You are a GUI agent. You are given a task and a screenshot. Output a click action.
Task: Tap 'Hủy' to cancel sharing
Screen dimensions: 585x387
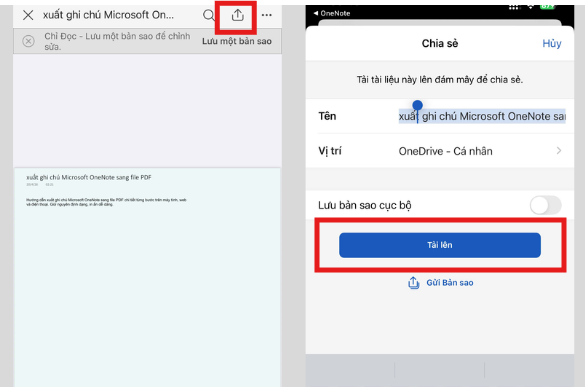pos(551,43)
